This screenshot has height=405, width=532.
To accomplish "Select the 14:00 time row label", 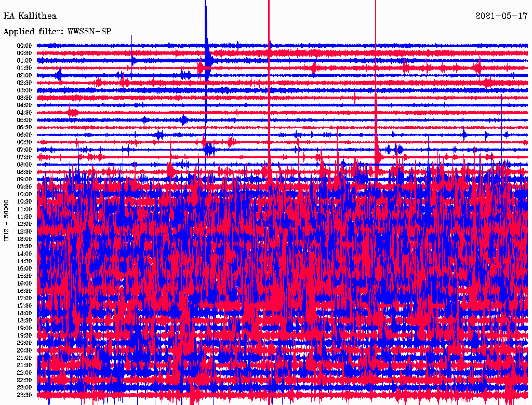I will click(x=24, y=254).
